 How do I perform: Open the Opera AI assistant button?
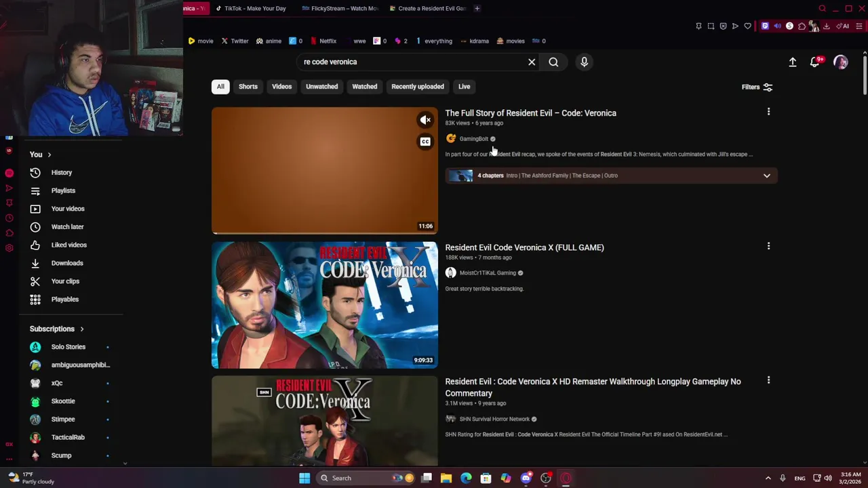(x=843, y=26)
